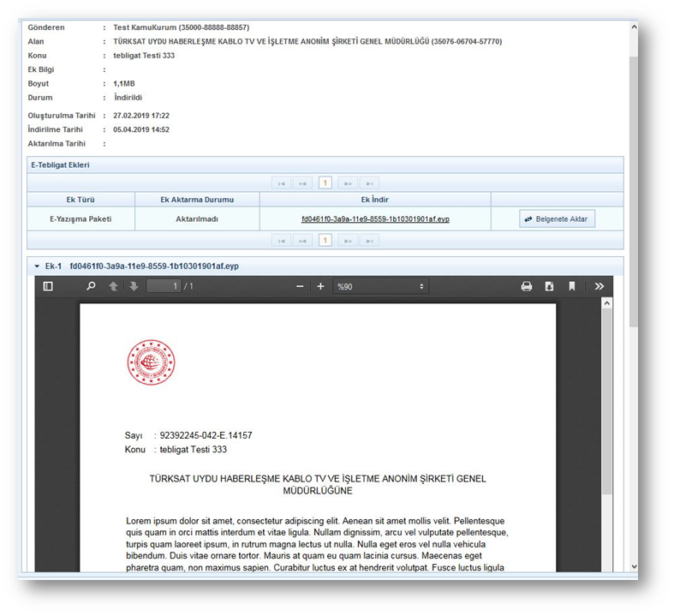Download the fd0461f0 .eyp attachment link
This screenshot has width=674, height=616.
pos(375,219)
